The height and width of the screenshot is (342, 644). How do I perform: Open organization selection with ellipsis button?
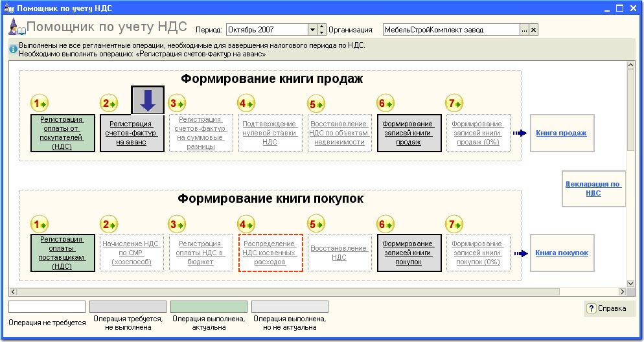pos(524,30)
